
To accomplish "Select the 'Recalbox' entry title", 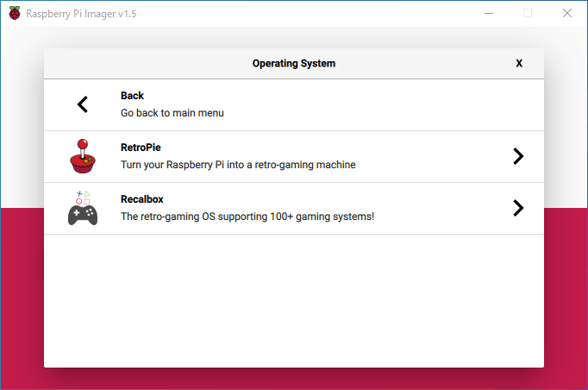I will click(x=142, y=199).
